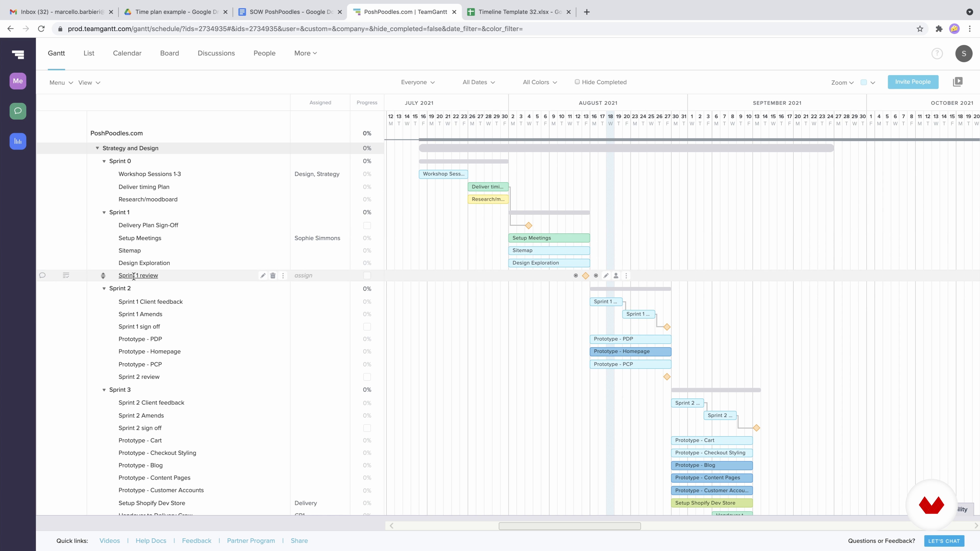
Task: Check Delivery Plan Sign-Off progress box
Action: coord(367,226)
